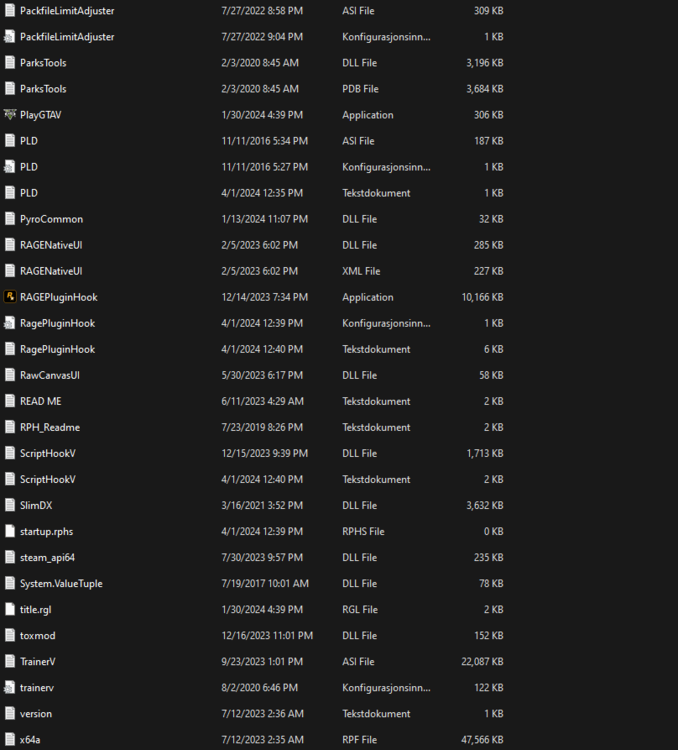
Task: Select the version file name
Action: [x=36, y=714]
